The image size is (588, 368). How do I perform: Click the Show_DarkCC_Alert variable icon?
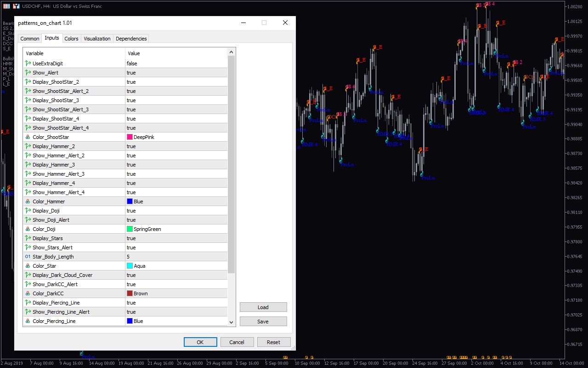coord(28,284)
